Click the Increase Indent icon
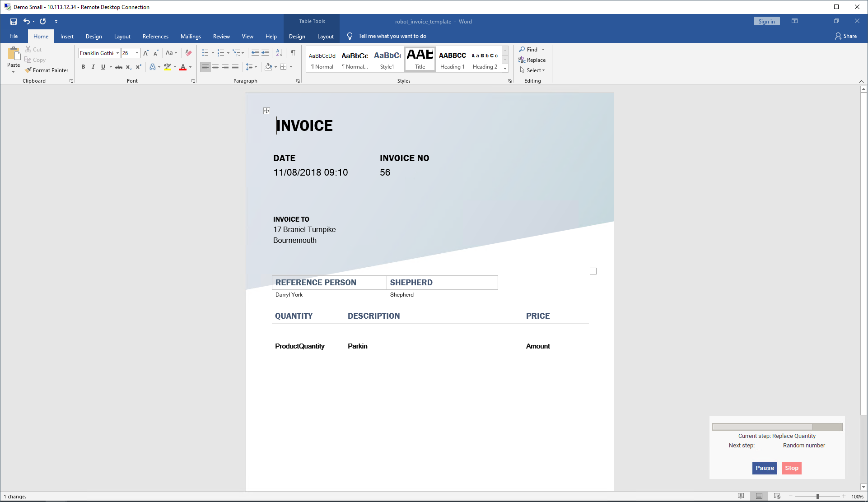The image size is (868, 502). pyautogui.click(x=265, y=53)
